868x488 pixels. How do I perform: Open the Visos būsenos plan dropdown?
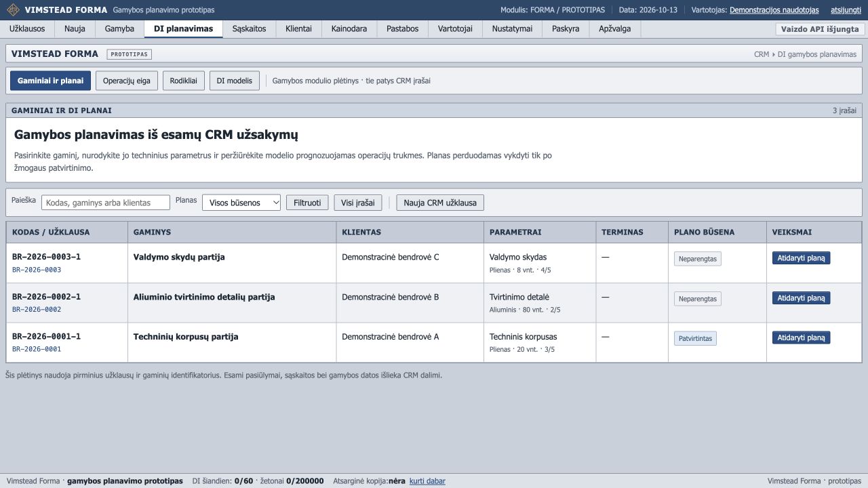[241, 203]
